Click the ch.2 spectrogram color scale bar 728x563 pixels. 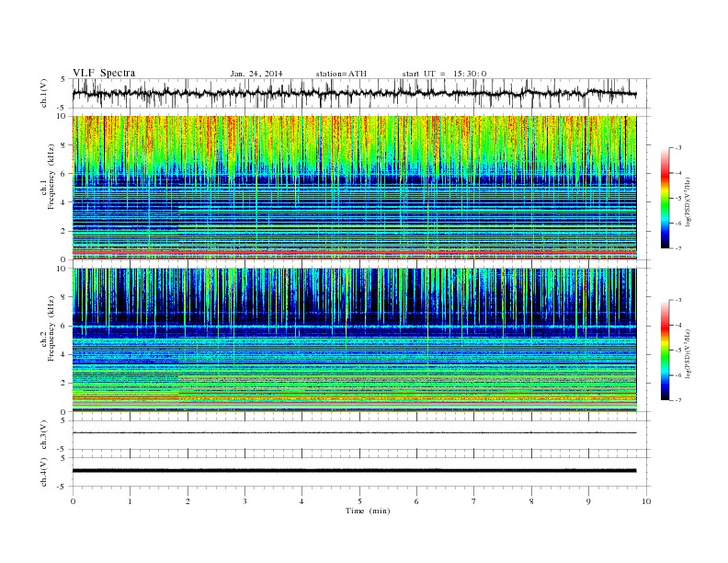(x=665, y=350)
